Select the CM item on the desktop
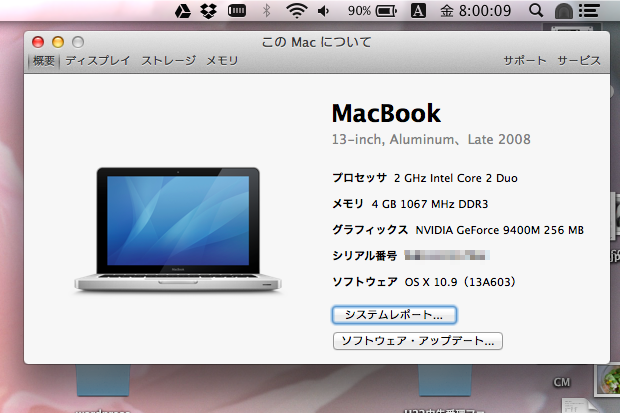Screen dimensions: 620x413 pos(561,382)
